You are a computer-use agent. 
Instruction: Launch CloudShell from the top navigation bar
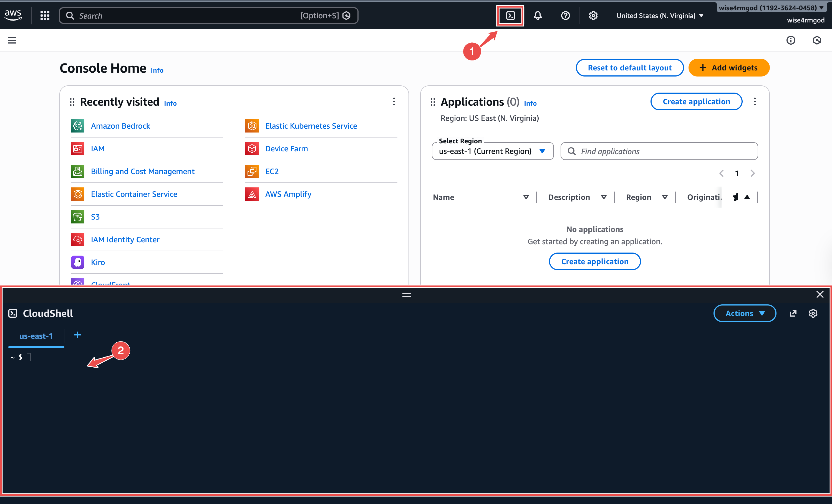(510, 15)
